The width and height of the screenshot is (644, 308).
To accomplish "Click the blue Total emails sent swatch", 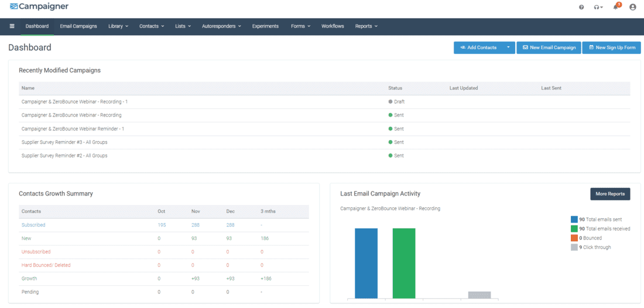I will tap(574, 220).
